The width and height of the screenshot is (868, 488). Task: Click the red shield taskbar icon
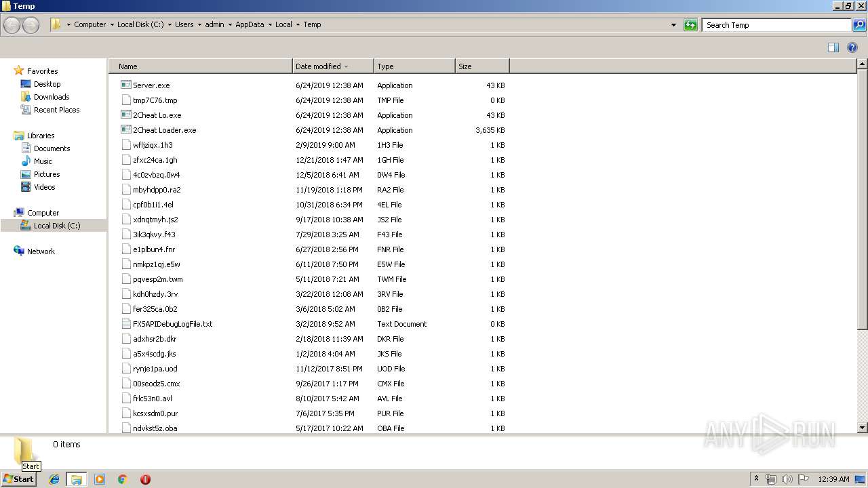145,479
